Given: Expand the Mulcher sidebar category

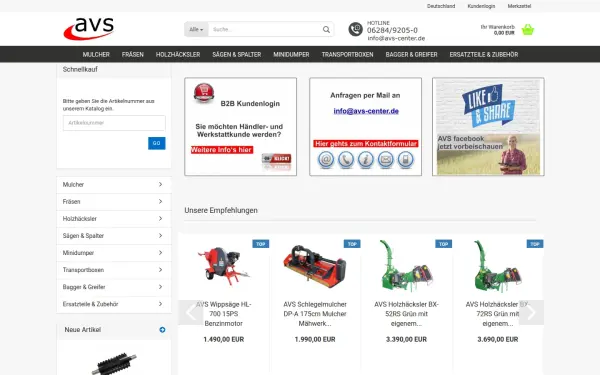Looking at the screenshot, I should [114, 184].
